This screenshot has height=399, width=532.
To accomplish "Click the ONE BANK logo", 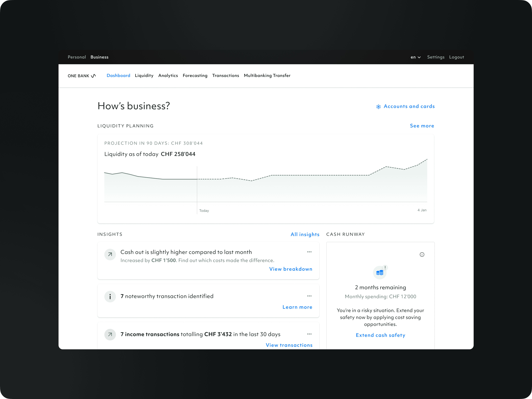I will coord(82,76).
